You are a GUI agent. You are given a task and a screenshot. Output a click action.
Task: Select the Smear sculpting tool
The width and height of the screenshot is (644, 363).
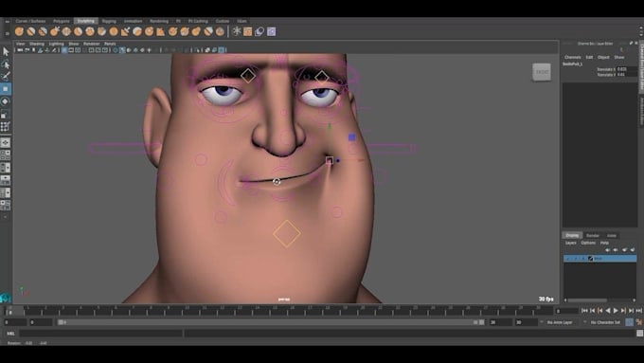[x=185, y=31]
